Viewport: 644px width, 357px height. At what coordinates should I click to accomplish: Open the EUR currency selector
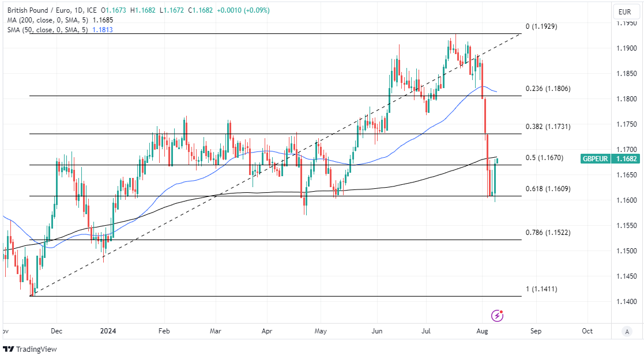624,12
